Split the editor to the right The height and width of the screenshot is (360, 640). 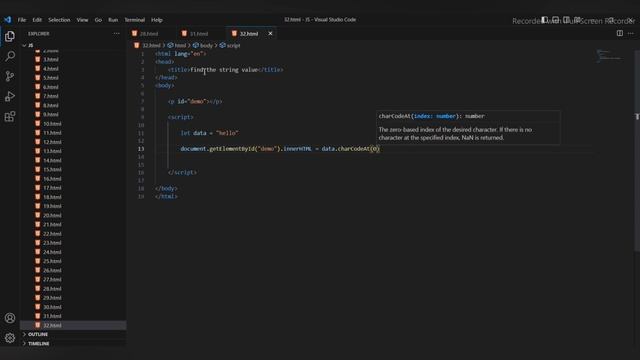pyautogui.click(x=620, y=33)
